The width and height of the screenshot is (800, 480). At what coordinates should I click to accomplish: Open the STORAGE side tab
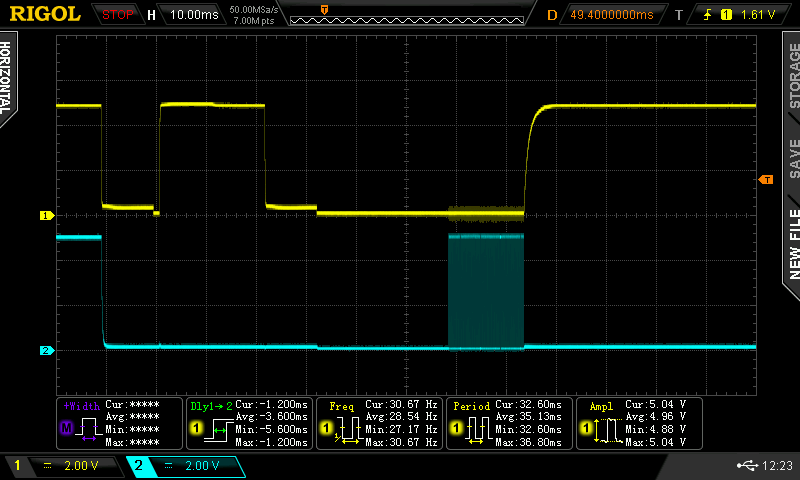(793, 75)
